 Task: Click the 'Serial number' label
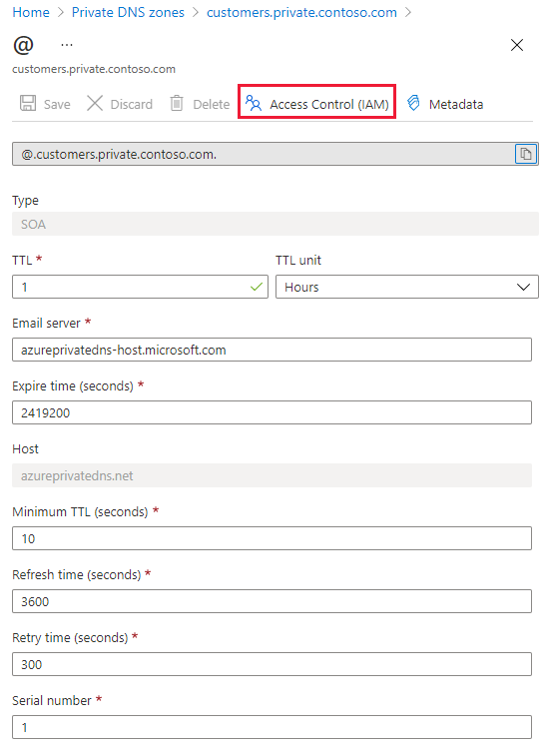pos(52,700)
